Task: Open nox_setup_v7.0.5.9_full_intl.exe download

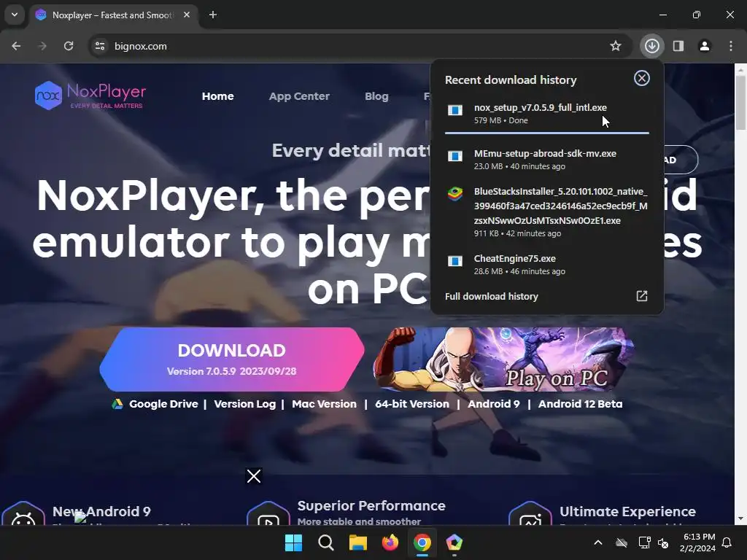Action: click(547, 113)
